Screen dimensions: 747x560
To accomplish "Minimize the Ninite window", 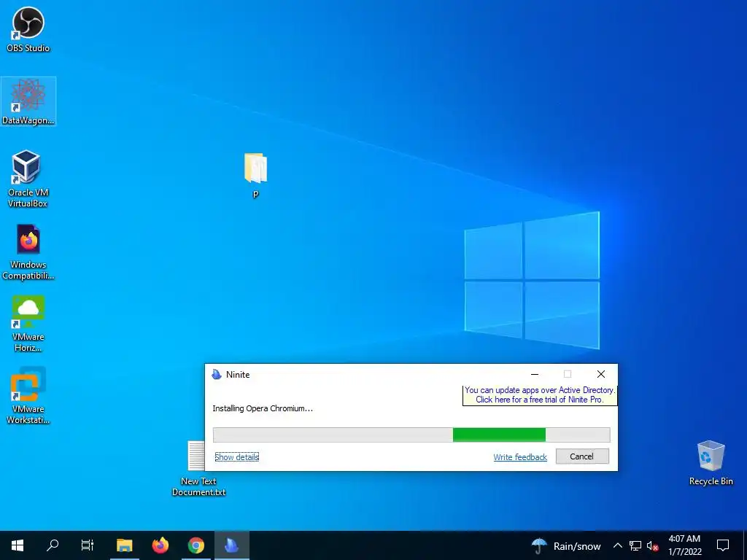I will tap(535, 374).
